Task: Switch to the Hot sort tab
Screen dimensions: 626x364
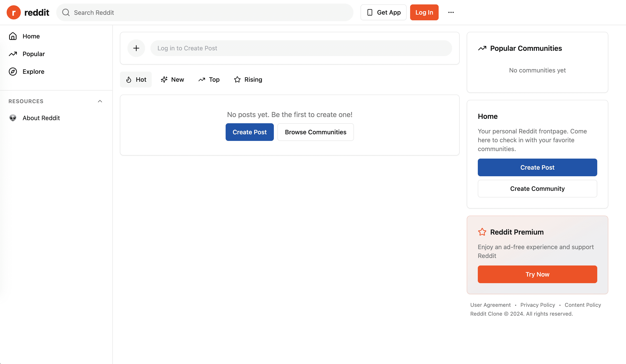Action: click(136, 80)
